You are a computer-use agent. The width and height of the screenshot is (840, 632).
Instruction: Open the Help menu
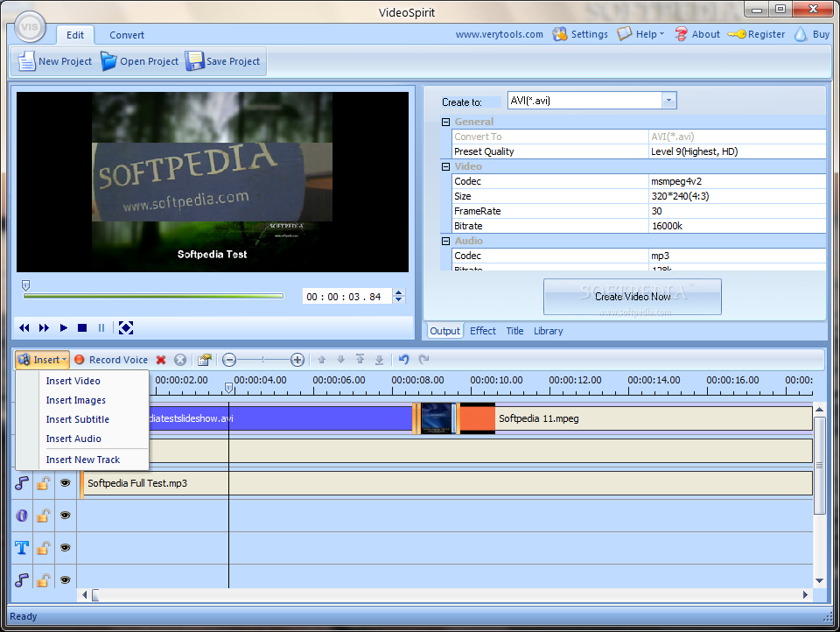click(640, 34)
